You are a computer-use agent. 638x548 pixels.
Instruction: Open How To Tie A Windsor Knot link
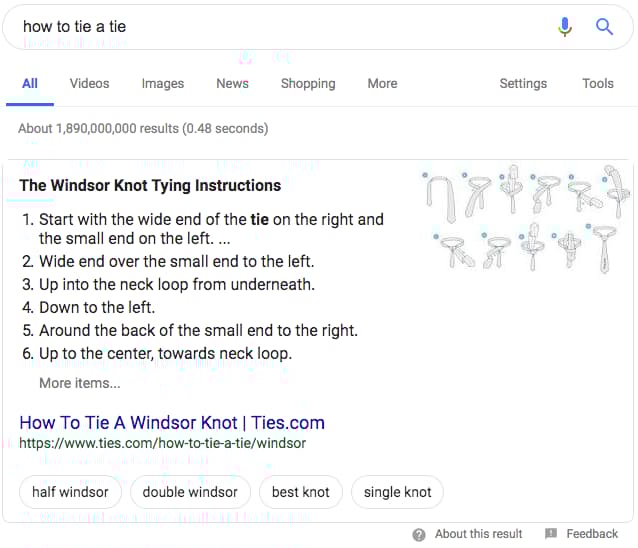pyautogui.click(x=172, y=422)
